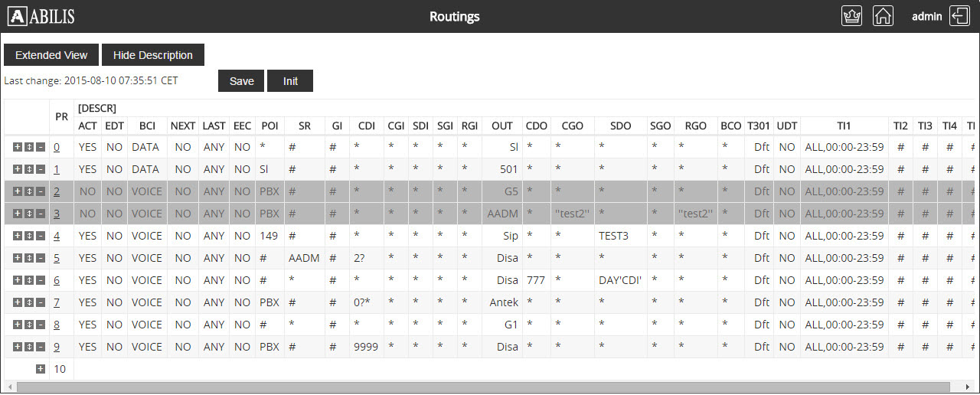
Task: Click the Abilis logo in header
Action: click(41, 16)
